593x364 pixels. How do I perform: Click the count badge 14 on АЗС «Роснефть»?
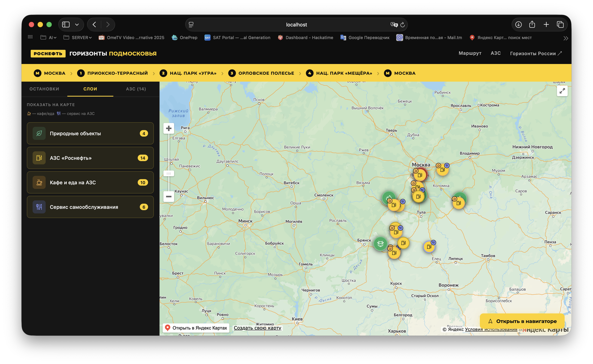coord(143,158)
